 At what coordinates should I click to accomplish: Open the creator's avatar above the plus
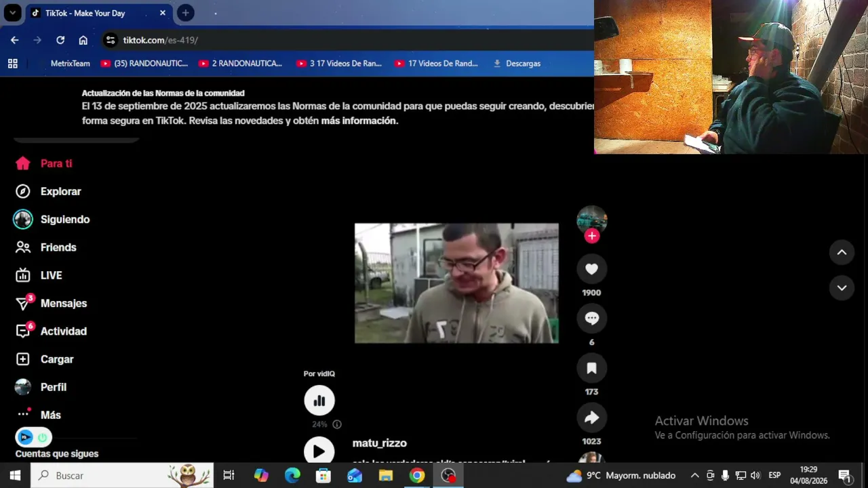click(592, 220)
